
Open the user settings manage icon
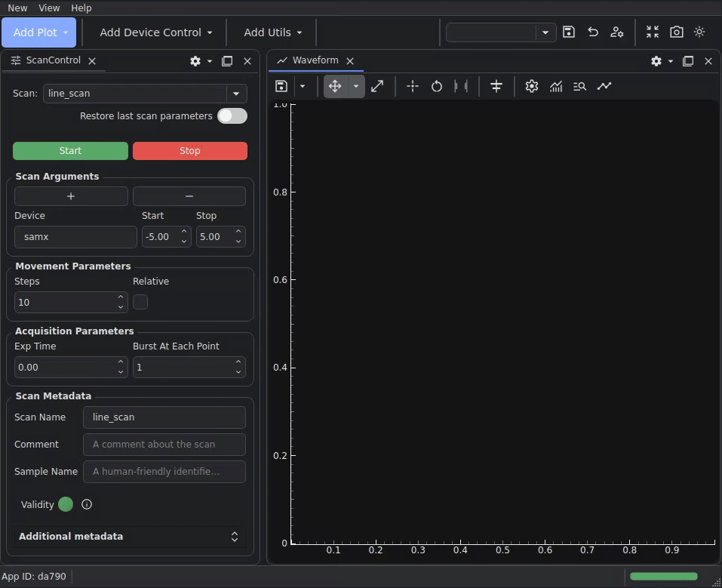616,32
